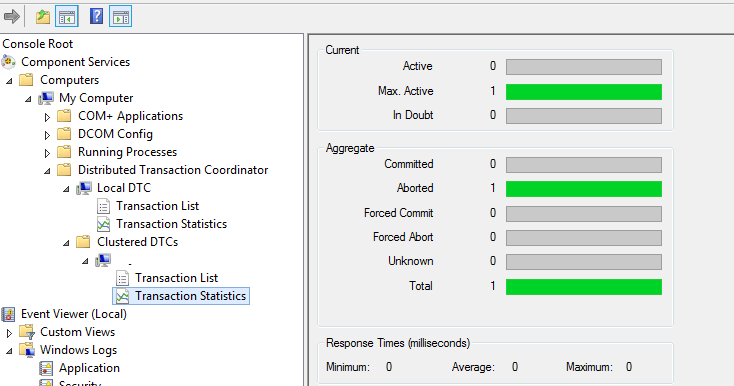Toggle the Show/Hide Action Pane icon
Viewport: 734px width, 386px height.
[121, 17]
